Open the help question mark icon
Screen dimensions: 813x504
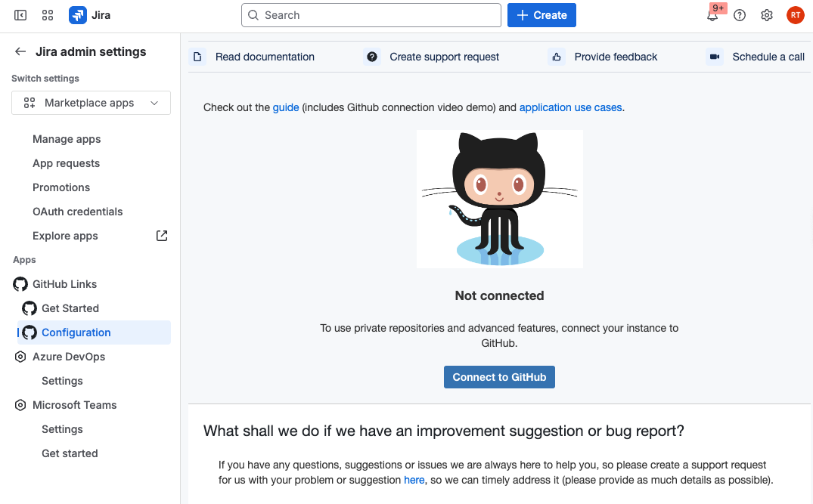[x=740, y=15]
